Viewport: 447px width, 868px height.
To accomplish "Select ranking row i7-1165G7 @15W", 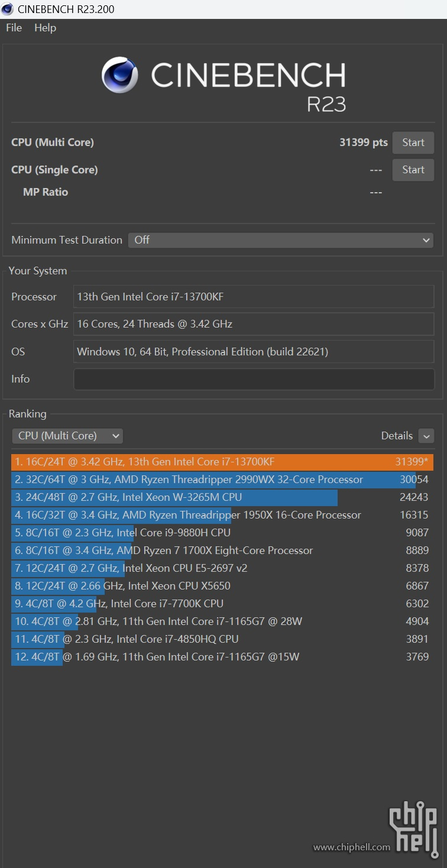I will [x=222, y=657].
